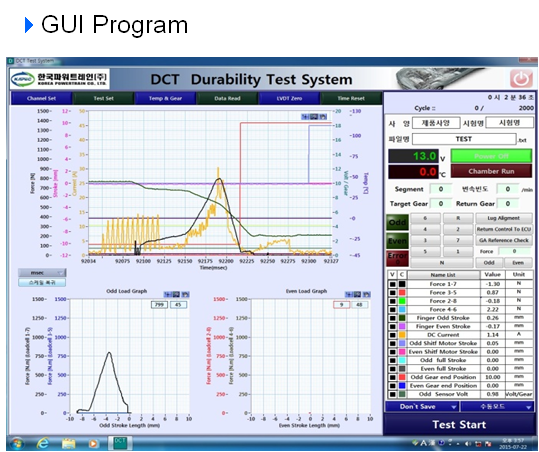This screenshot has width=539, height=452.
Task: Launch Internet Explorer from taskbar
Action: (x=43, y=443)
